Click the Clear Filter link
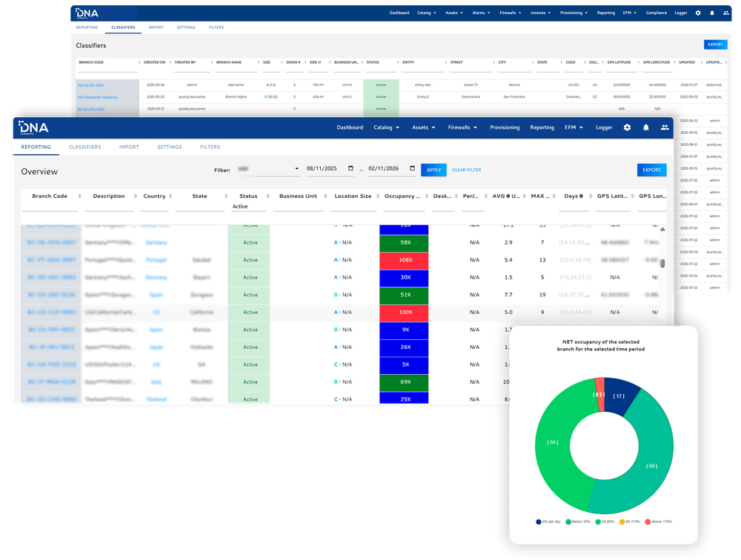The width and height of the screenshot is (741, 560). pos(466,170)
